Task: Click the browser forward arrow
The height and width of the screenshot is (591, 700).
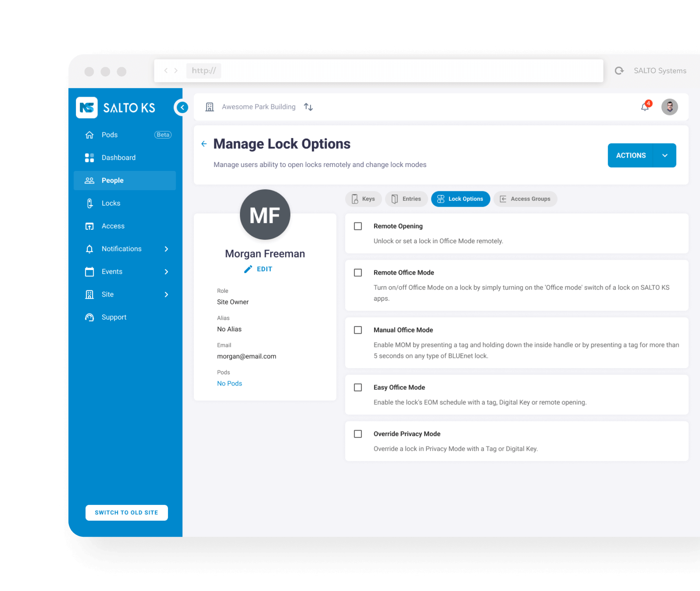Action: 176,71
